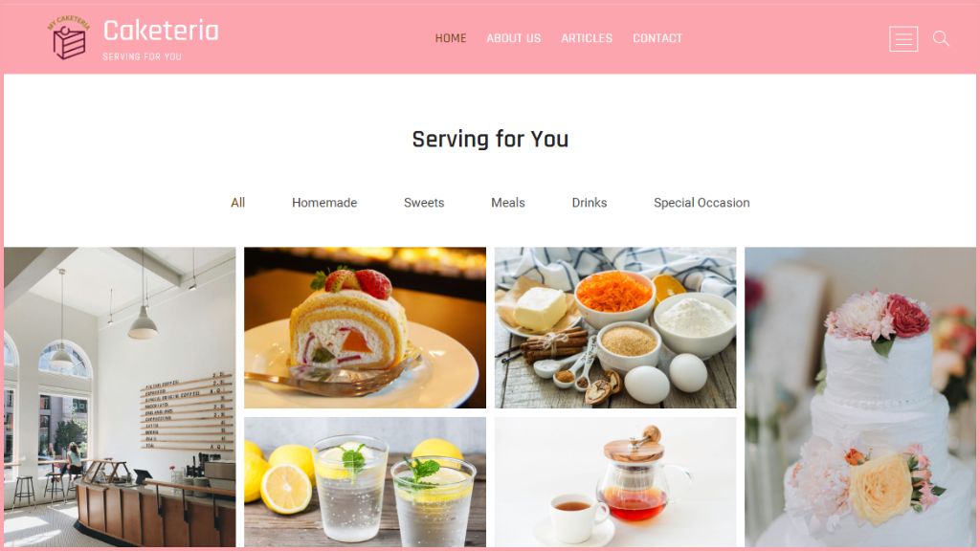Open the ARTICLES menu item
Screen dimensions: 980x551
point(587,38)
